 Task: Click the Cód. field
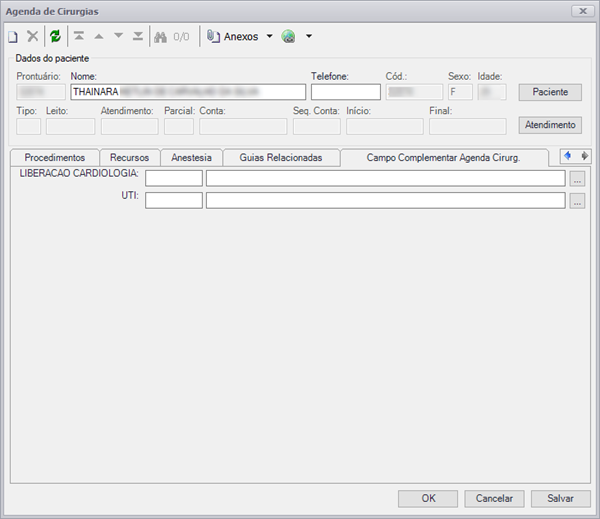point(414,92)
